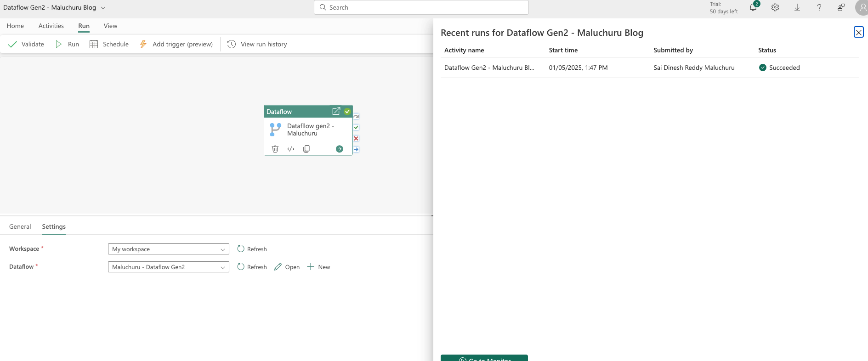This screenshot has width=868, height=361.
Task: Click the Start time column header
Action: pyautogui.click(x=563, y=50)
